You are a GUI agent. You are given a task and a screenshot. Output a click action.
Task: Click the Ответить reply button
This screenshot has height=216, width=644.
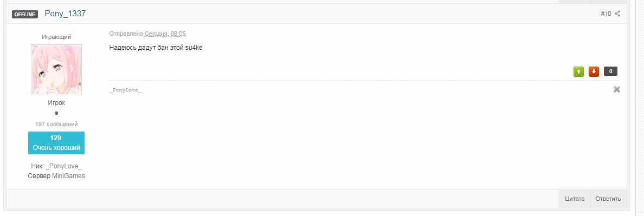[608, 199]
